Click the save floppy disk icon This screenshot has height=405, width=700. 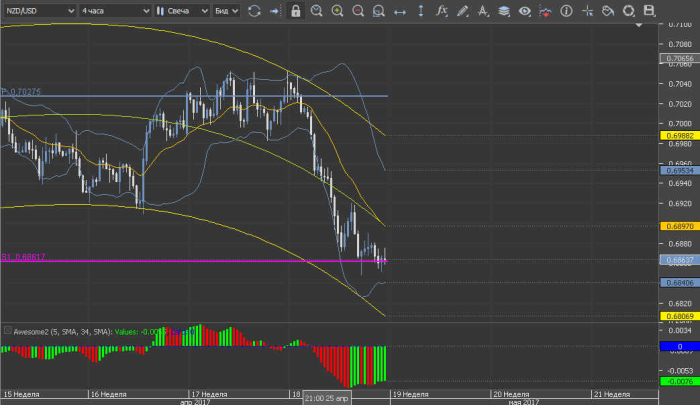point(649,11)
